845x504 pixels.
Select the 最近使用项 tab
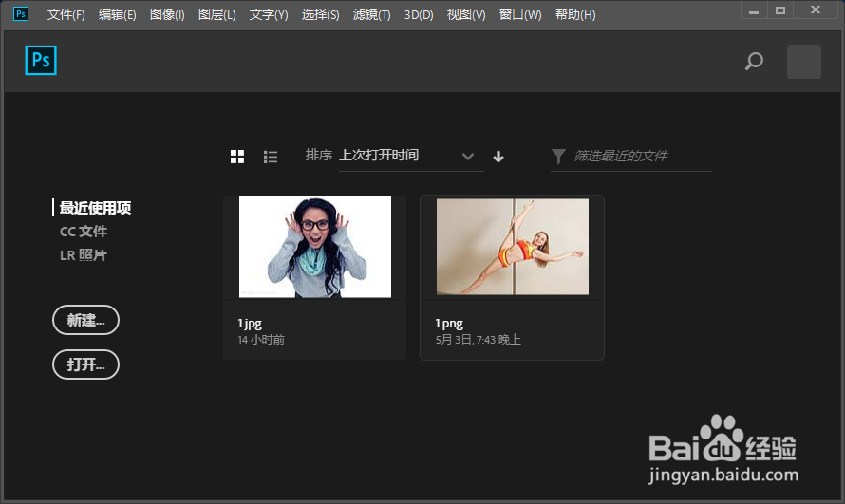[95, 208]
